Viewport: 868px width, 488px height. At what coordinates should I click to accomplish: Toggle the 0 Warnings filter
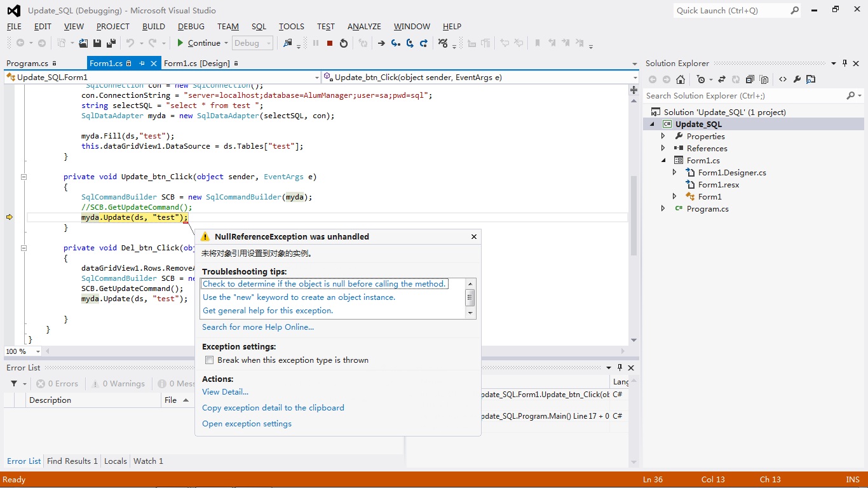point(118,384)
